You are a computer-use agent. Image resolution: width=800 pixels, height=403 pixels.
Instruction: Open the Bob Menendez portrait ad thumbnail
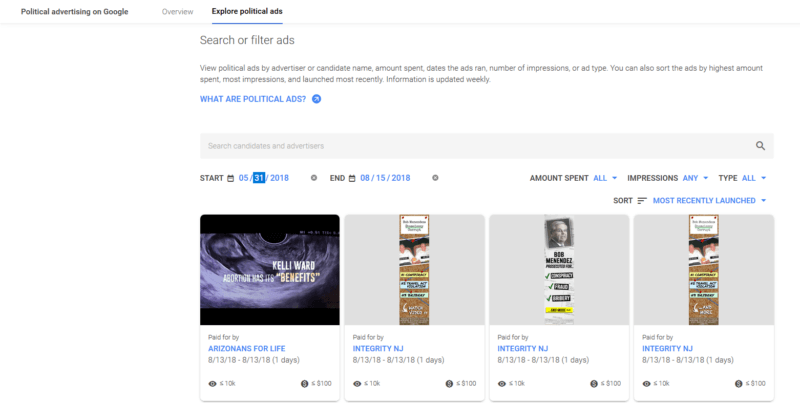pyautogui.click(x=559, y=270)
